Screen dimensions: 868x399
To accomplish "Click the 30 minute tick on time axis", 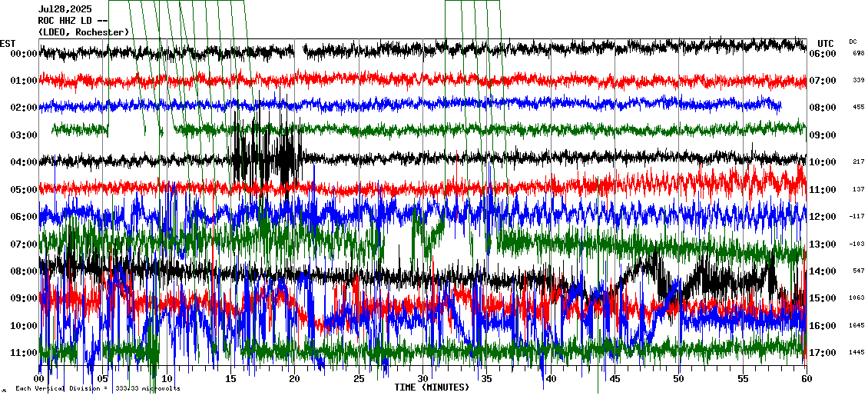I will point(423,379).
